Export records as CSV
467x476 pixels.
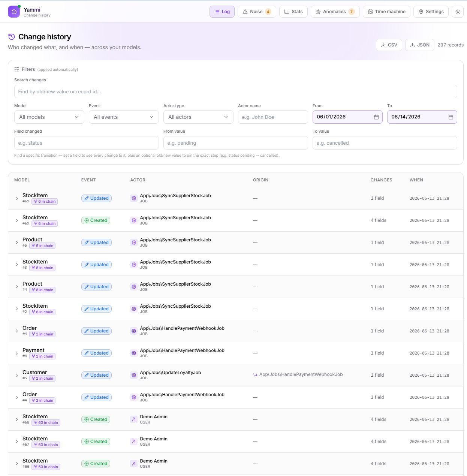(389, 45)
